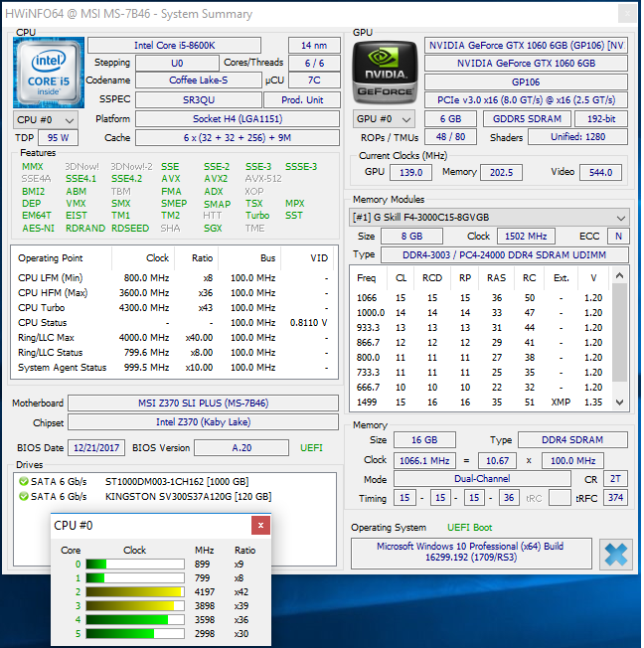
Task: Click the memory timings scrollbar down arrow
Action: coord(619,403)
